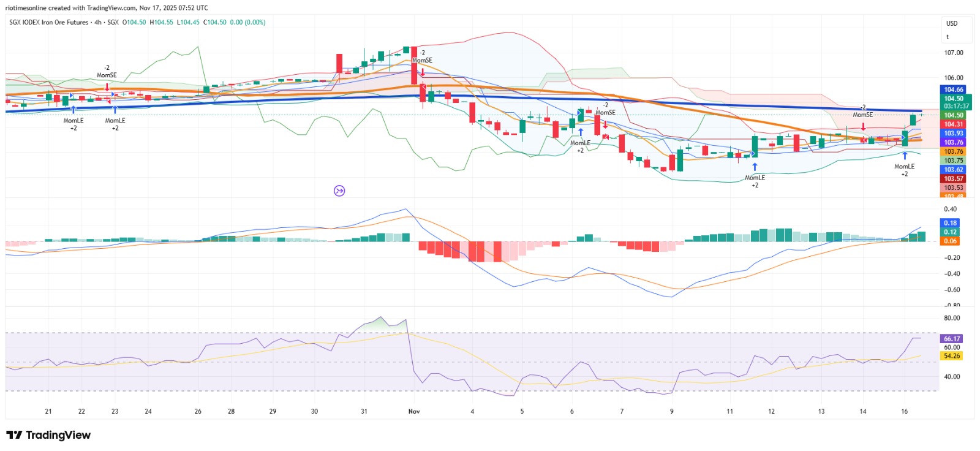Click the RSI 66.17 value label
Image resolution: width=980 pixels, height=451 pixels.
(952, 339)
